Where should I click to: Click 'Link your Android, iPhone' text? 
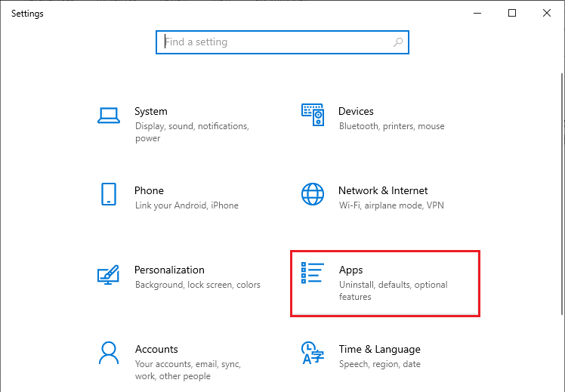[187, 205]
